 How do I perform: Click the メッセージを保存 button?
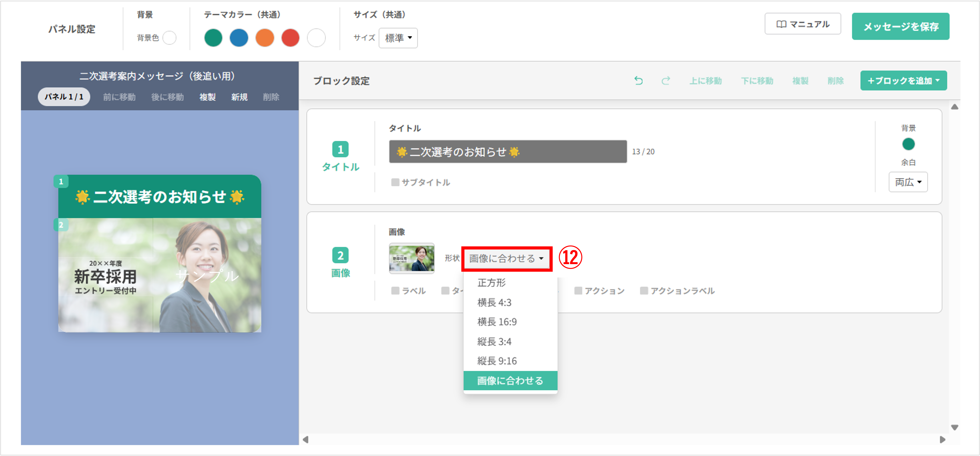pyautogui.click(x=900, y=27)
